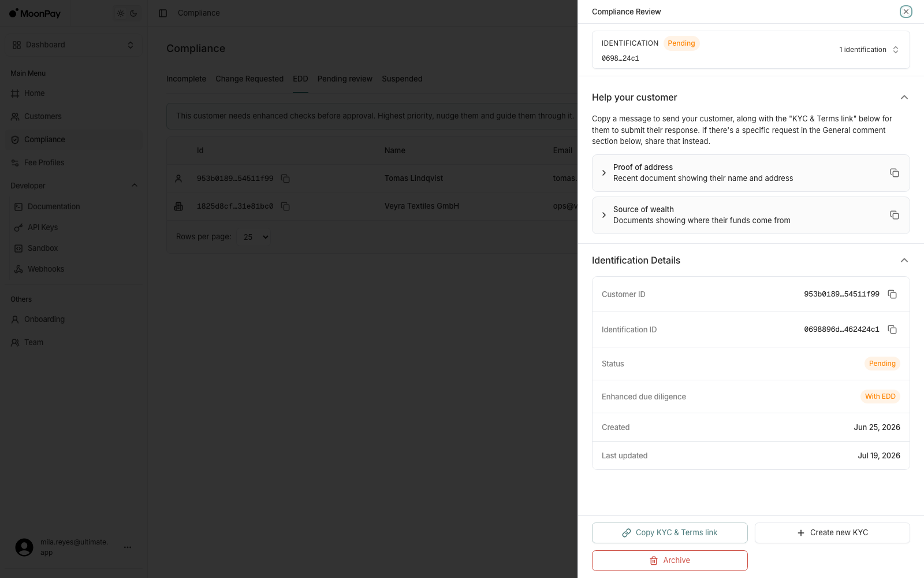Click ID 1825d8cf…31e81bc0 in table
This screenshot has height=578, width=924.
point(235,206)
